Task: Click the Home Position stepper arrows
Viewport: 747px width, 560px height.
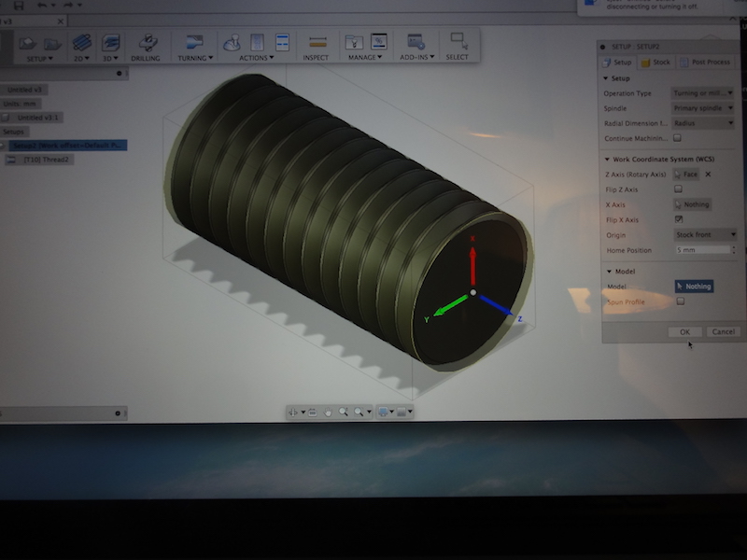Action: tap(734, 250)
